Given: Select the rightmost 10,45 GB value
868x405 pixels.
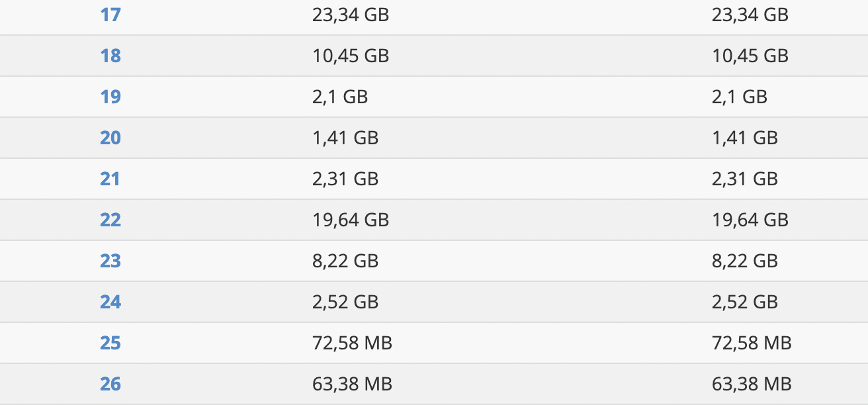Looking at the screenshot, I should click(x=750, y=56).
